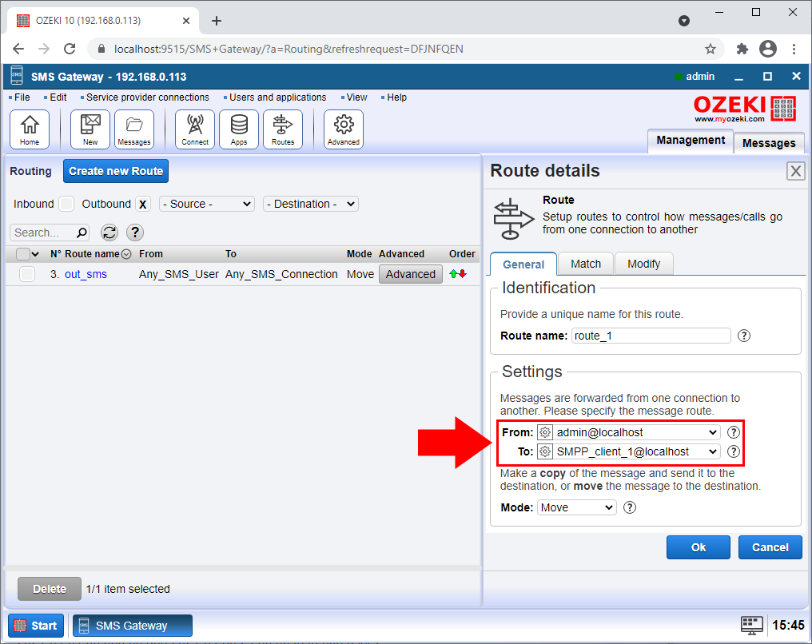Image resolution: width=812 pixels, height=644 pixels.
Task: Open the Service provider connections menu
Action: coord(148,97)
